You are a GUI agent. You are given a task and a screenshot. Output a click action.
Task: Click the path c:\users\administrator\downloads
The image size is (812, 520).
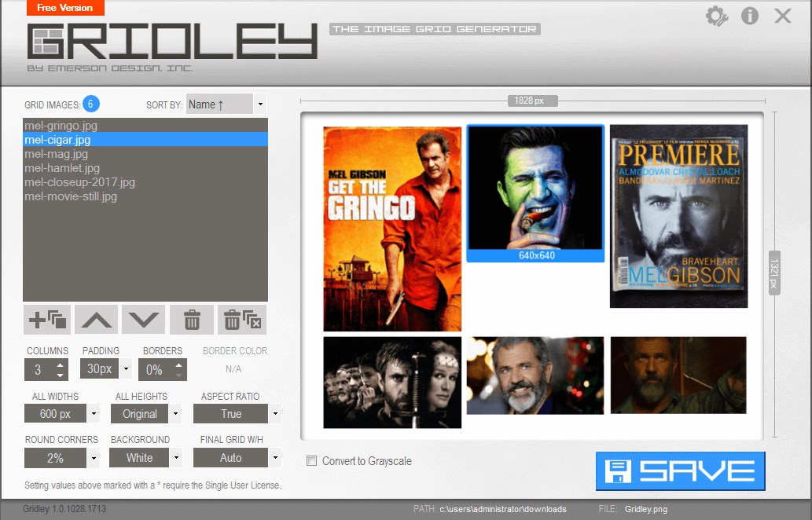pos(503,509)
